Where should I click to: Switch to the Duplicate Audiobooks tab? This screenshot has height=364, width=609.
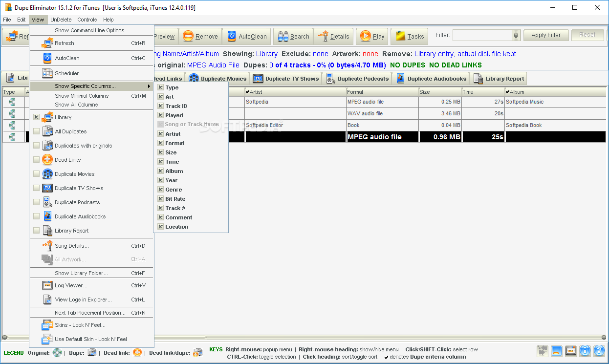click(x=431, y=78)
